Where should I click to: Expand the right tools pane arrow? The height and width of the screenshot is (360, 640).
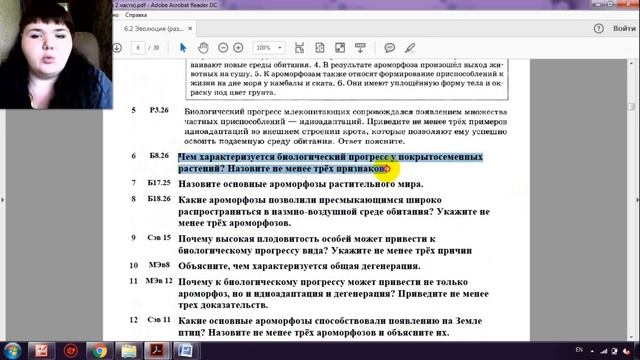637,200
